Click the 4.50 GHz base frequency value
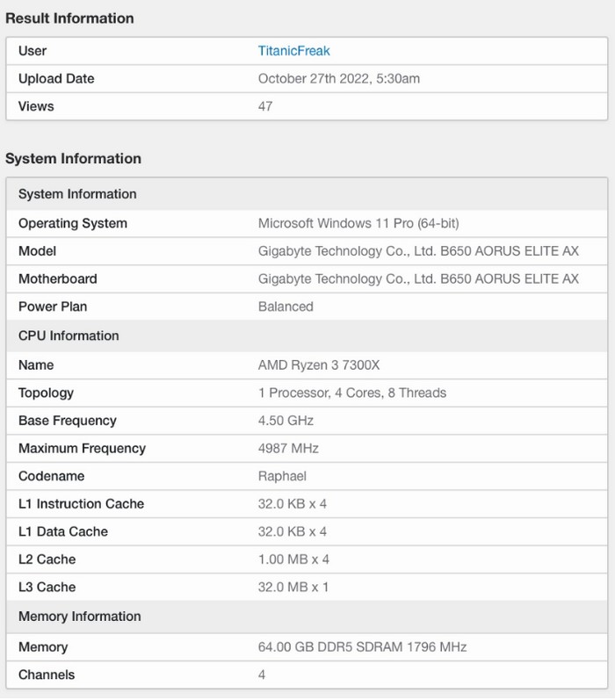 click(x=286, y=421)
